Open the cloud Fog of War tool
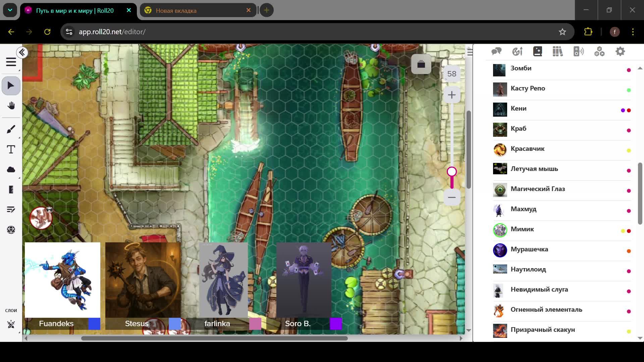This screenshot has width=644, height=362. tap(11, 170)
